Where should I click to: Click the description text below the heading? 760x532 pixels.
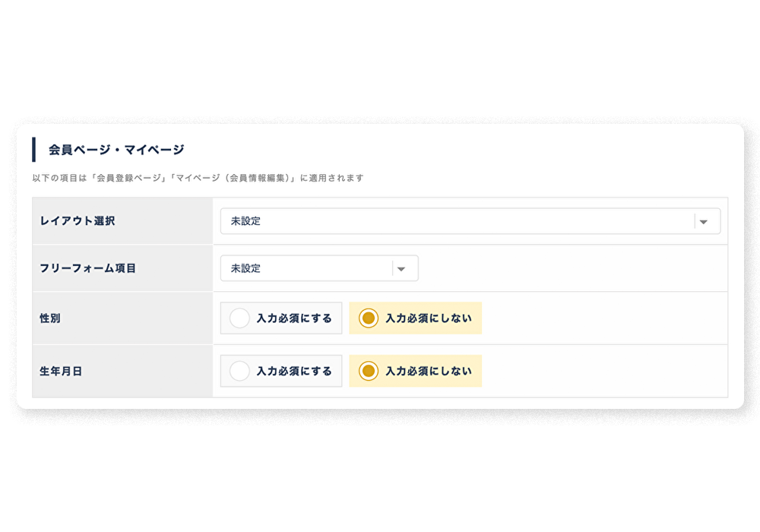[198, 179]
